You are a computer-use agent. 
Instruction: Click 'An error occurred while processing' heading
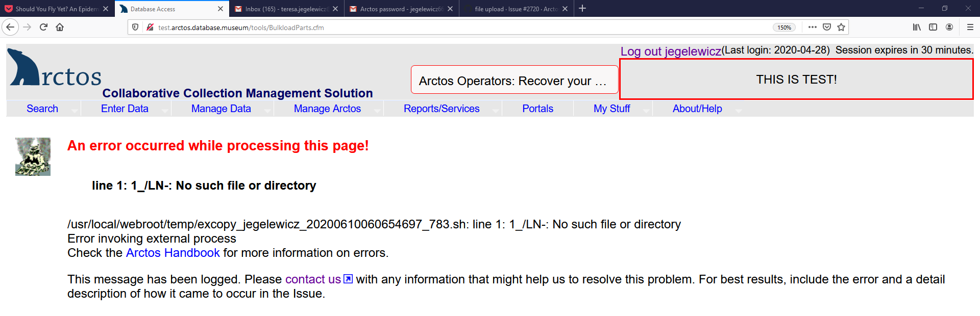218,146
